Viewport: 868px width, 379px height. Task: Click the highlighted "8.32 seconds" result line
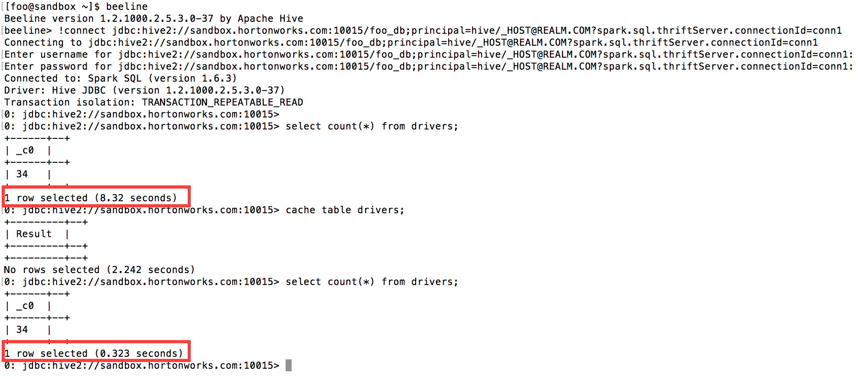[91, 198]
